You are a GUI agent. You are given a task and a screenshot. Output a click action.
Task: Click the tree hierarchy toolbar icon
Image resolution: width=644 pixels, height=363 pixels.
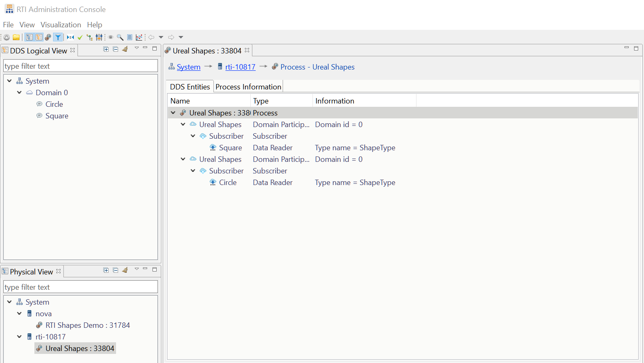point(90,37)
